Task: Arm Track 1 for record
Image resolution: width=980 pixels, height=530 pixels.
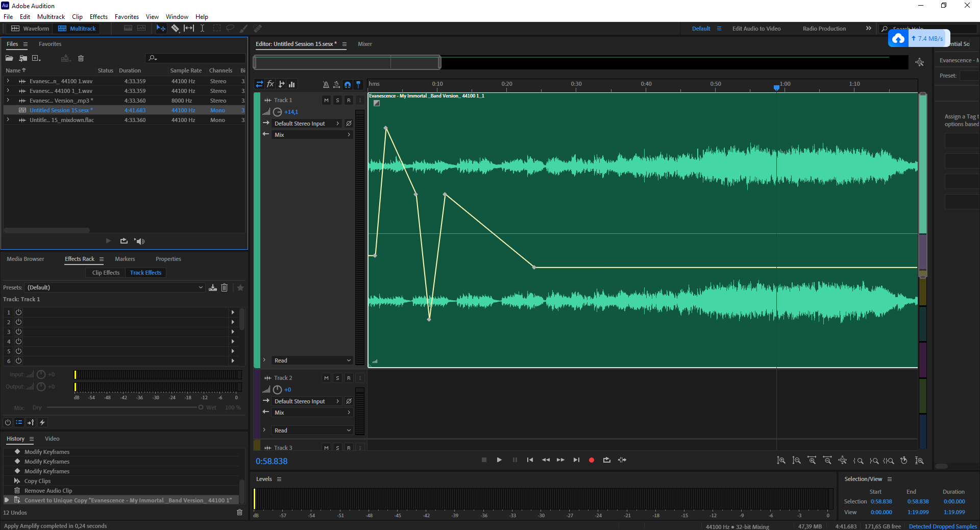Action: (349, 101)
